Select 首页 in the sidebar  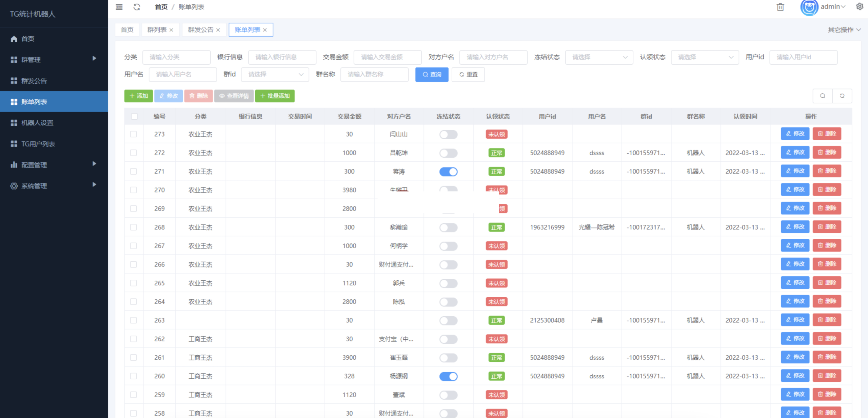pyautogui.click(x=27, y=39)
